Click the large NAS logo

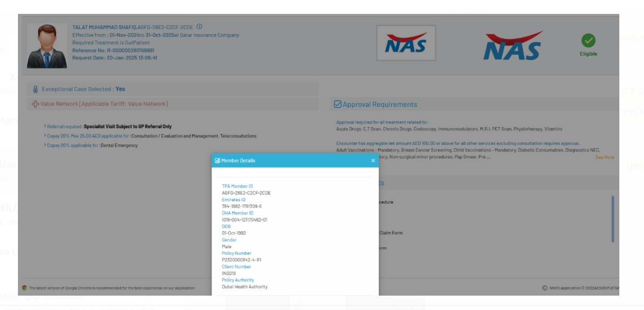click(x=513, y=45)
